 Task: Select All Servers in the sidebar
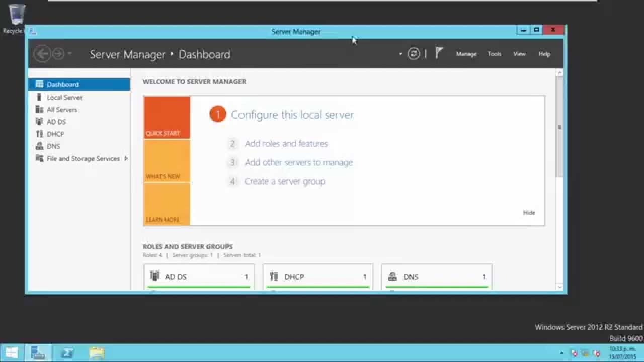coord(79,109)
